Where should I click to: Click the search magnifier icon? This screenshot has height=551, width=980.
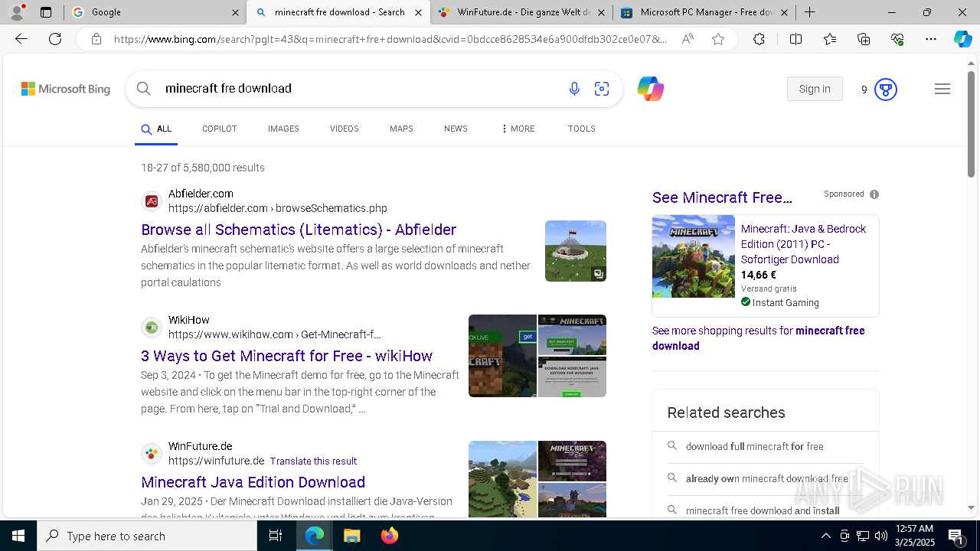143,89
